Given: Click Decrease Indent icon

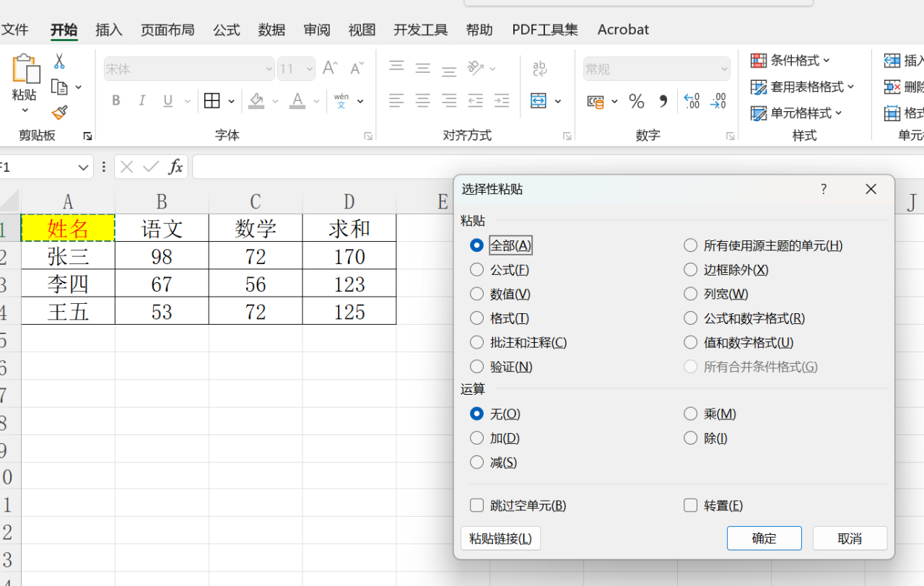Looking at the screenshot, I should (x=476, y=101).
